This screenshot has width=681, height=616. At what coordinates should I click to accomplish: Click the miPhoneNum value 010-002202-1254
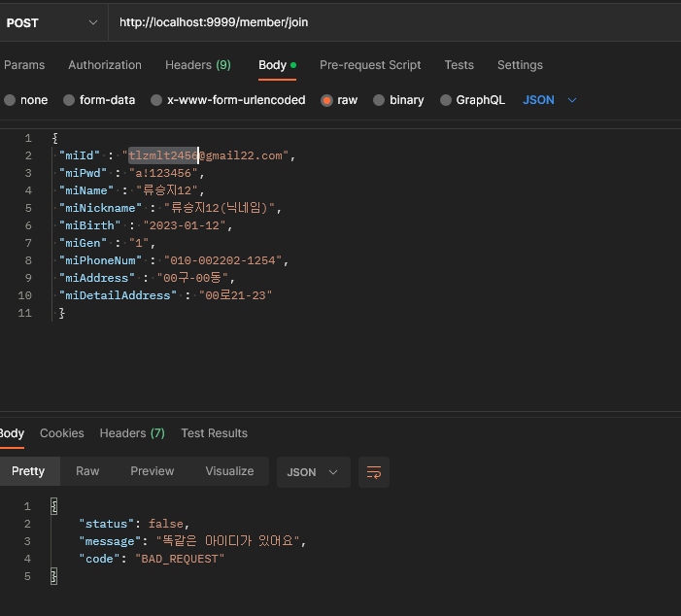[x=222, y=260]
